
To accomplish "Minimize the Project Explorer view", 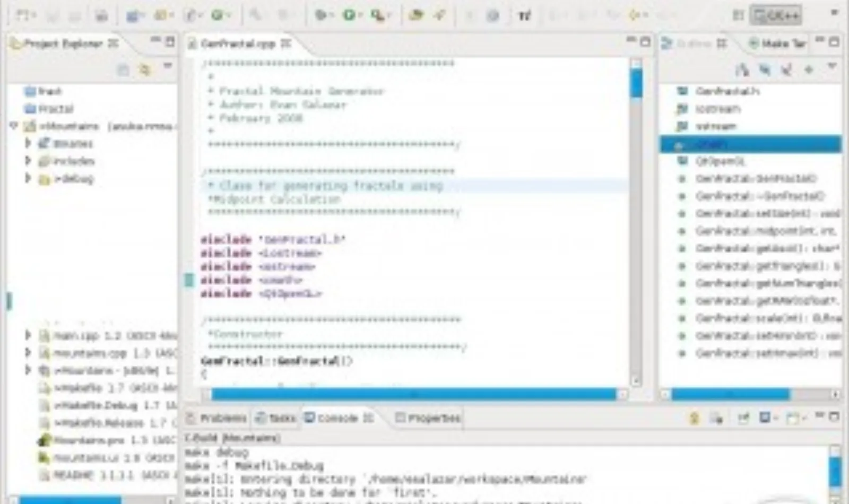I will coord(155,40).
